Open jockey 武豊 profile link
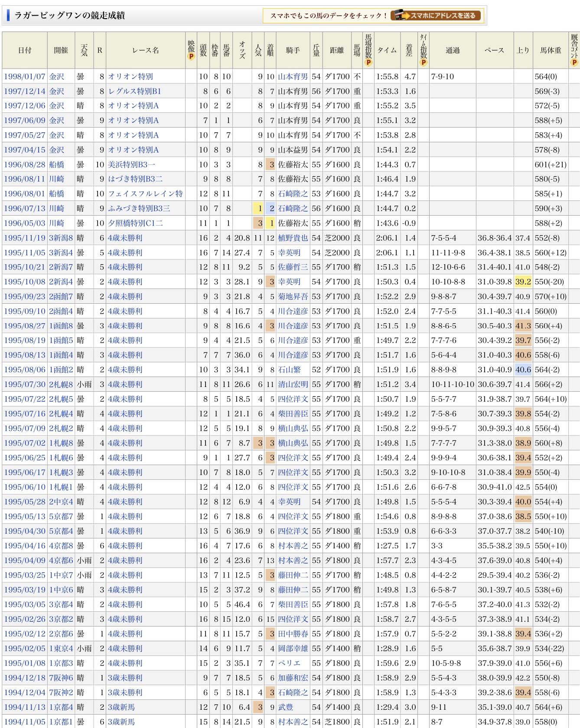Screen dimensions: 580x728 [x=286, y=707]
